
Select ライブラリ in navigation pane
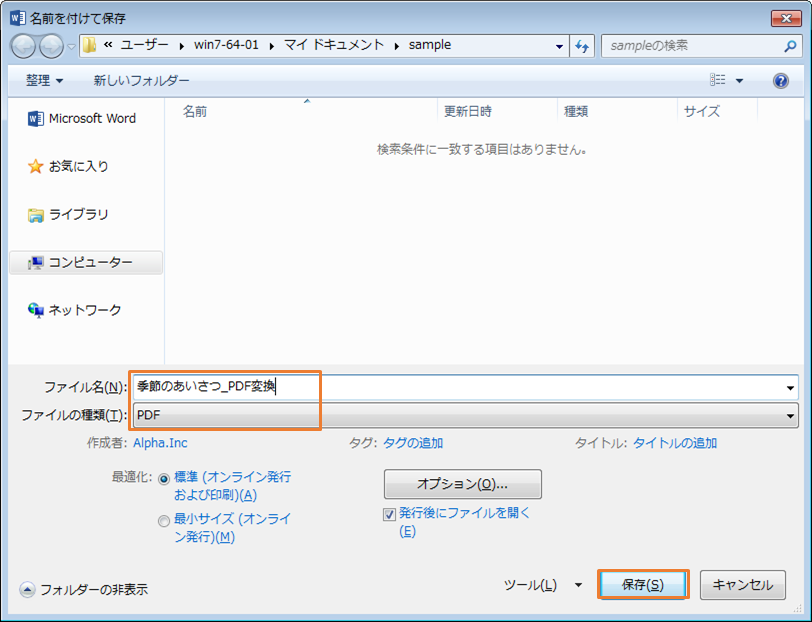click(x=68, y=214)
